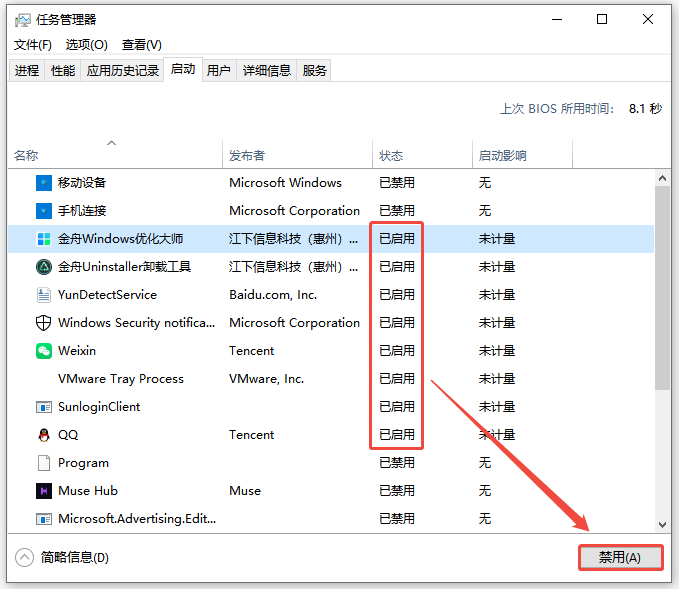Image resolution: width=679 pixels, height=589 pixels.
Task: Click the 禁用(A) button
Action: (x=621, y=557)
